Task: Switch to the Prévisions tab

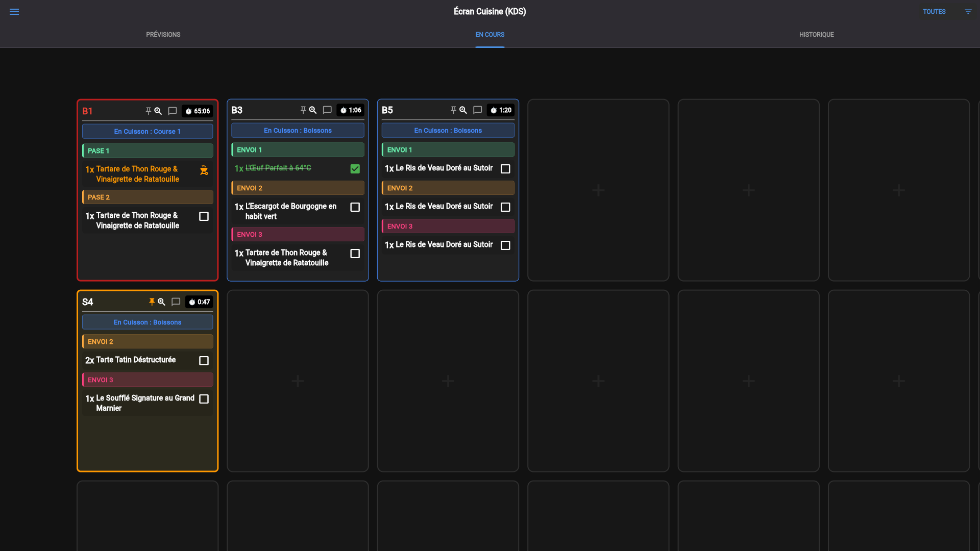Action: pos(163,35)
